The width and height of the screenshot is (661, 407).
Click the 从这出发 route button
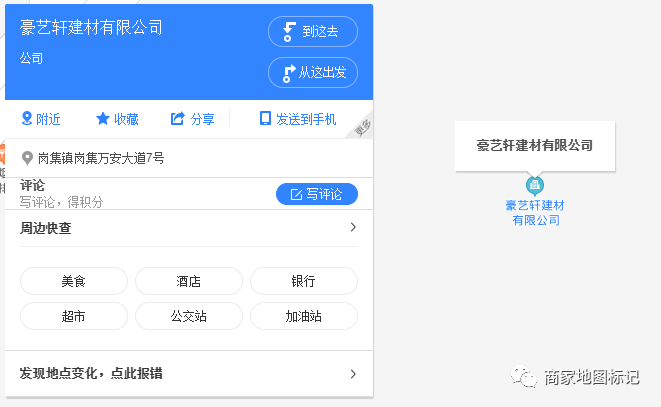tap(312, 72)
